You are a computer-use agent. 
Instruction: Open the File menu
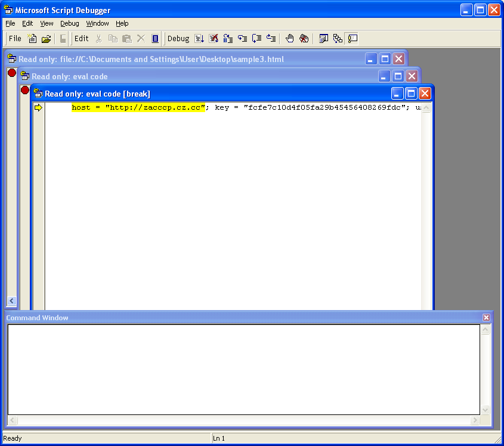point(10,23)
